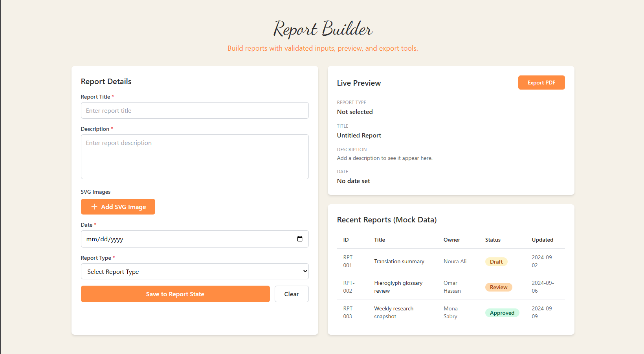Export the preview with Export PDF
Image resolution: width=644 pixels, height=354 pixels.
coord(541,83)
